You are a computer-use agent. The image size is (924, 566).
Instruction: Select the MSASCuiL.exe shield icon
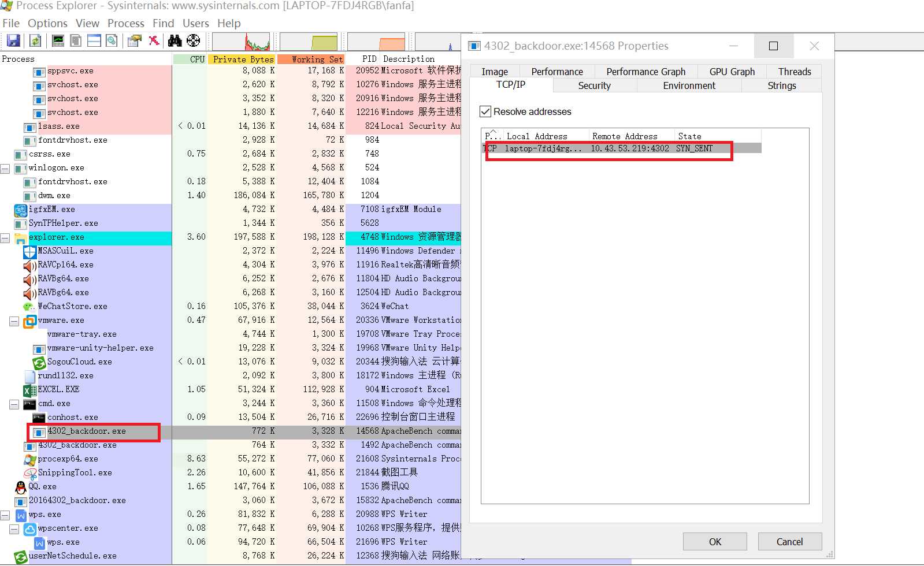click(30, 252)
